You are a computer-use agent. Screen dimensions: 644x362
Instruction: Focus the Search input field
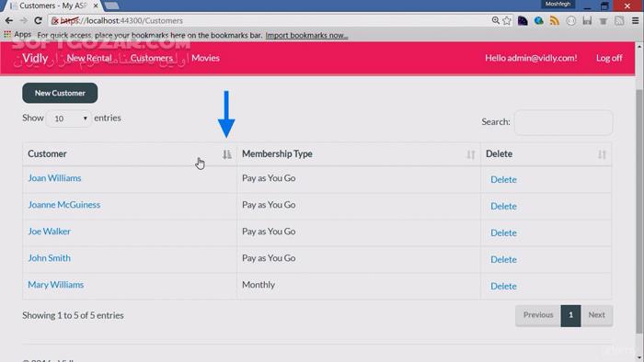pyautogui.click(x=563, y=122)
